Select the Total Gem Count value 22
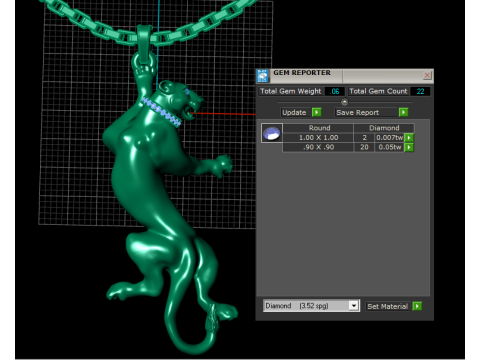The width and height of the screenshot is (480, 360). point(420,91)
